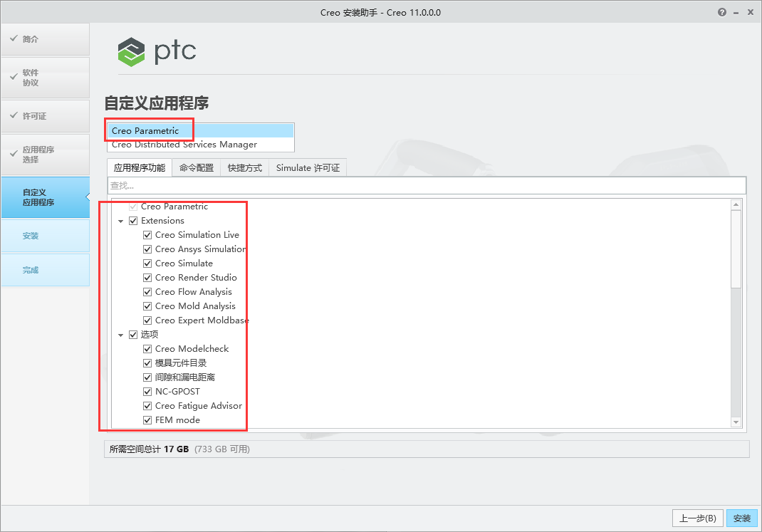
Task: Toggle the Creo Render Studio checkbox
Action: (147, 277)
